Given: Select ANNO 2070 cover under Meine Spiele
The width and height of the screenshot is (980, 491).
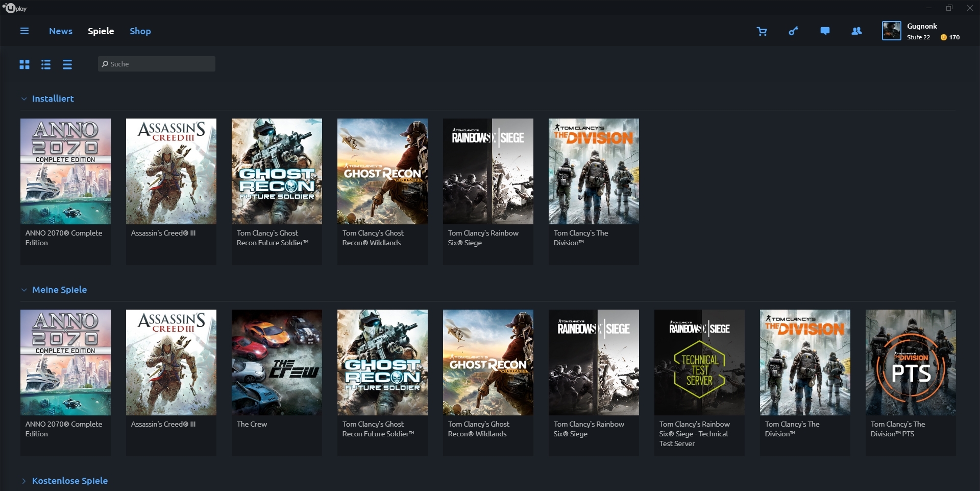Looking at the screenshot, I should click(65, 362).
